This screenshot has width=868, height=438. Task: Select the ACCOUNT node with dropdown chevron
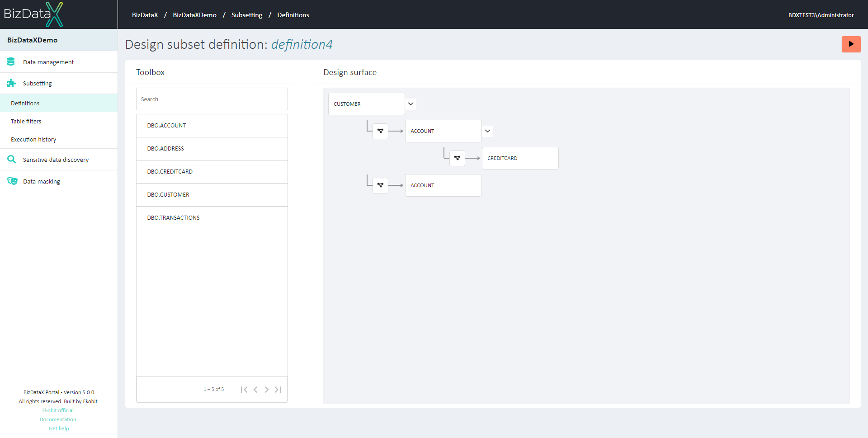coord(443,131)
